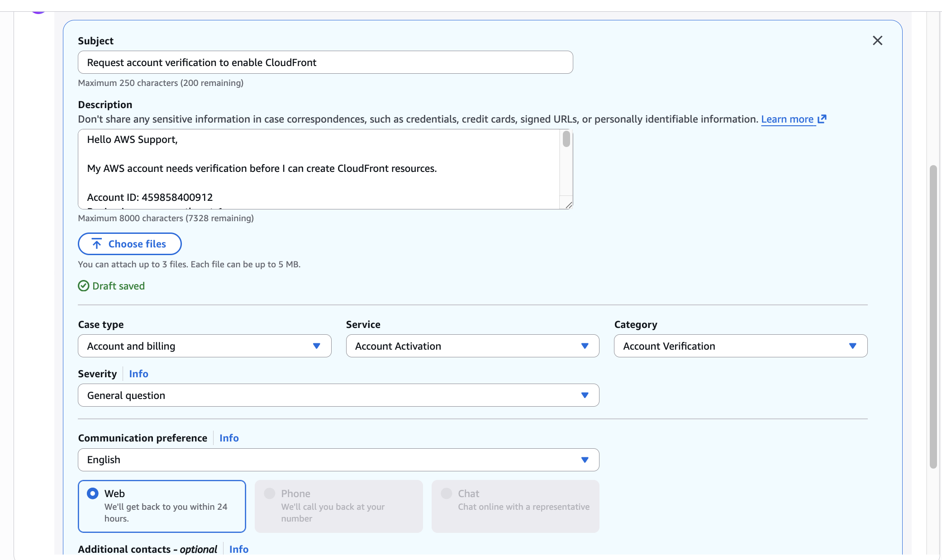
Task: Click 'We'll get back to you within 24 hours' text
Action: (166, 513)
